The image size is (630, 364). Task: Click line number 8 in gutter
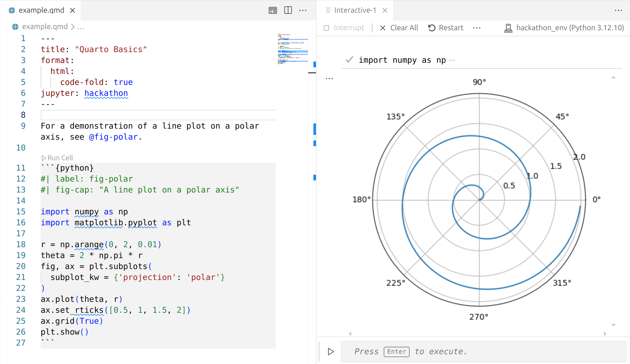click(x=23, y=115)
